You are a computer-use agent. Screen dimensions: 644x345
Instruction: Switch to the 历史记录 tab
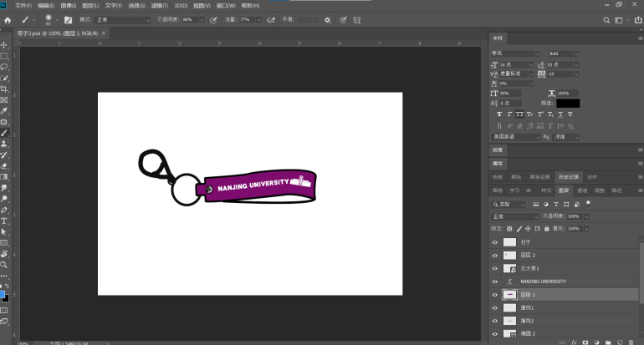(569, 177)
